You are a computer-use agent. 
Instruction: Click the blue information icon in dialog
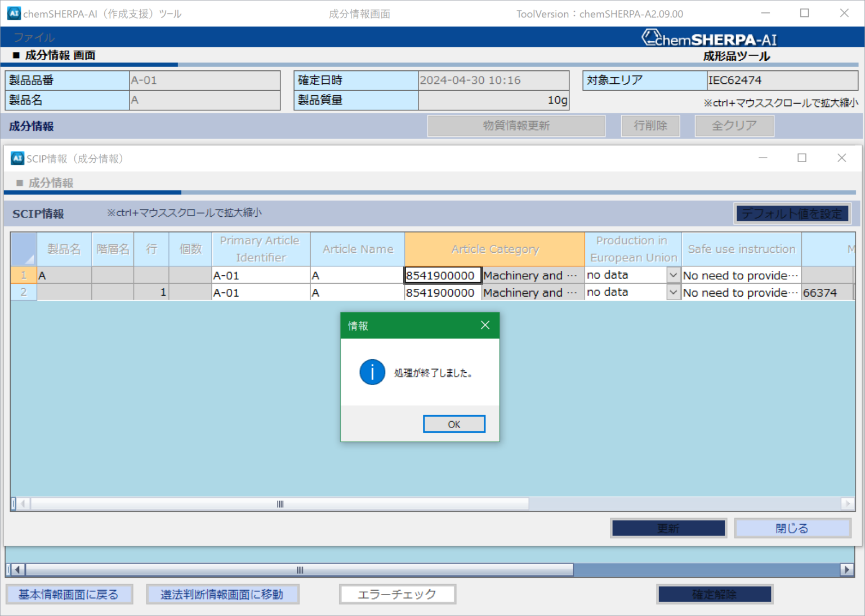coord(372,372)
